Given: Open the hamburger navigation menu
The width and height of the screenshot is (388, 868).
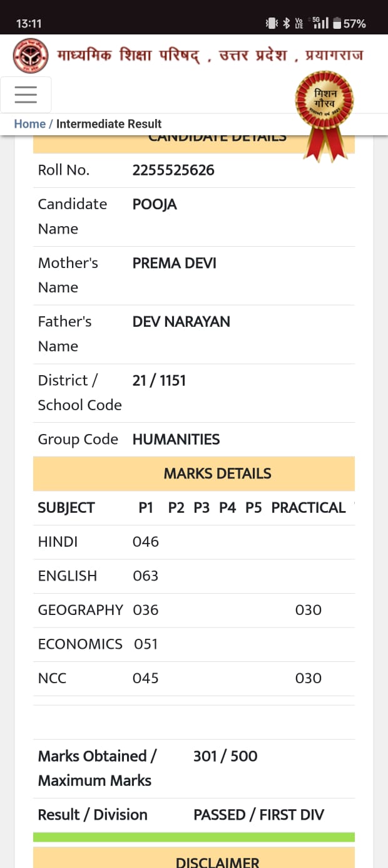Looking at the screenshot, I should click(x=26, y=95).
